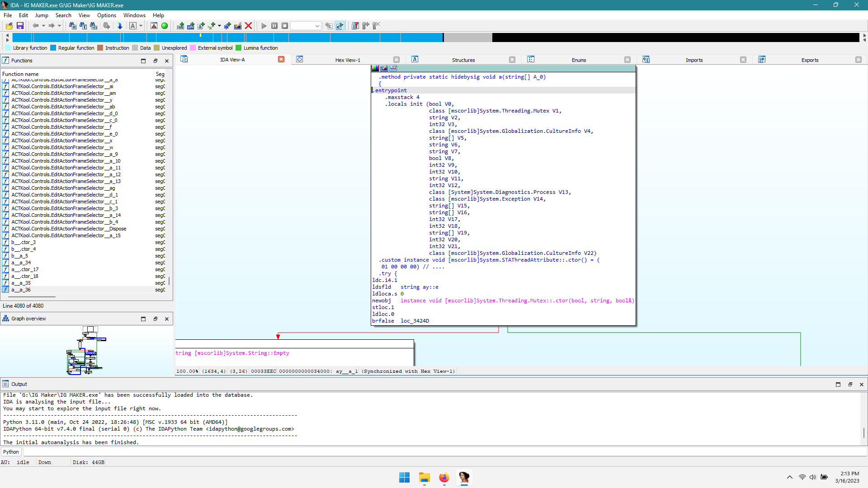Viewport: 868px width, 488px height.
Task: Close the Hex View-1 tab
Action: tap(396, 60)
